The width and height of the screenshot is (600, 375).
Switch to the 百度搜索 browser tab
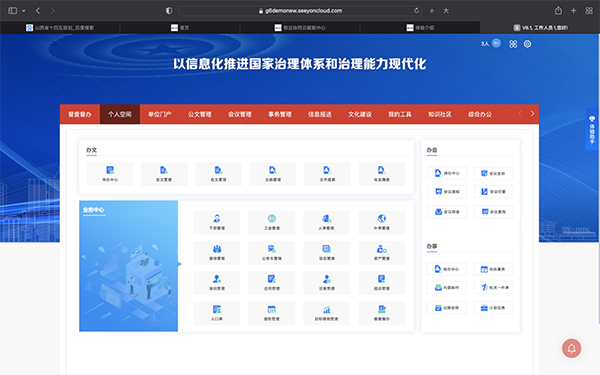point(60,28)
